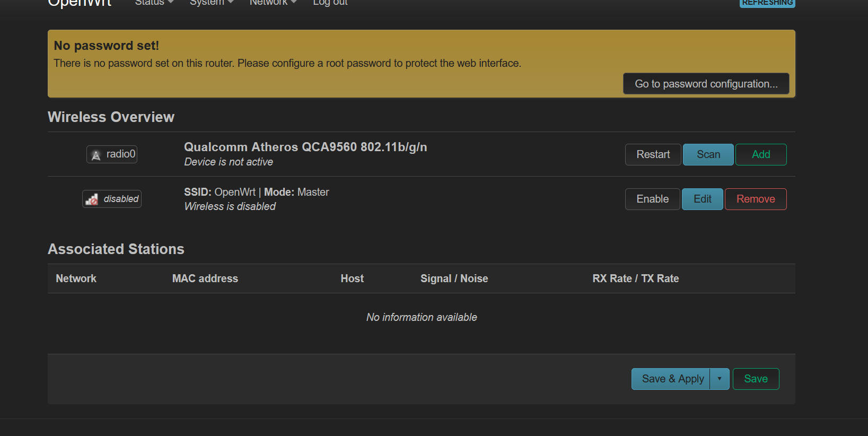The height and width of the screenshot is (436, 868).
Task: Click the REFRESHING status indicator
Action: click(x=767, y=3)
